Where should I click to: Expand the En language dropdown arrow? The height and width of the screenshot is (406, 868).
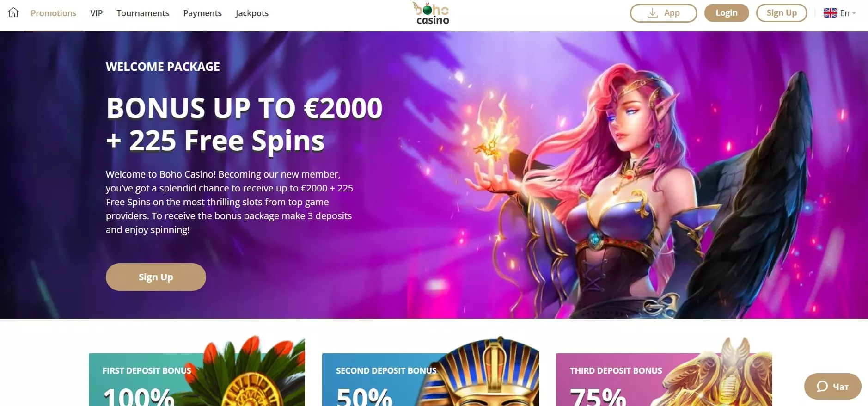pyautogui.click(x=854, y=13)
